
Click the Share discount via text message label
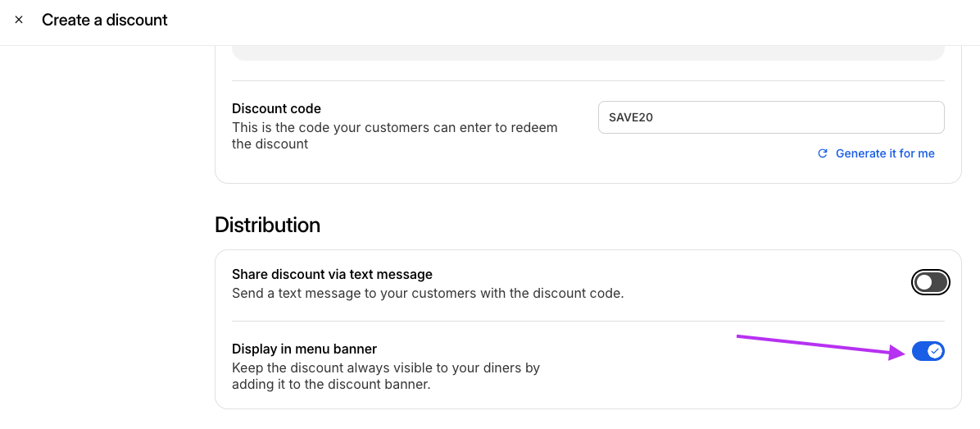point(332,274)
